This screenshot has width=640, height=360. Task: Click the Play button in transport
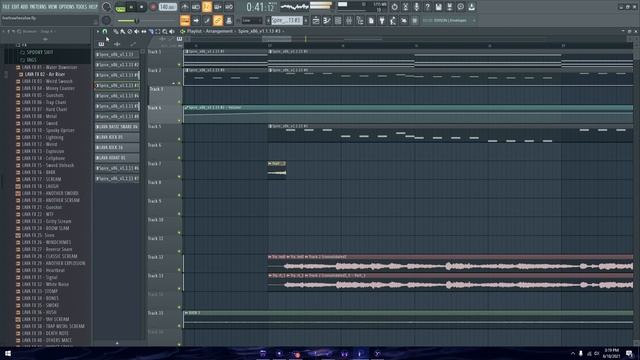point(131,7)
